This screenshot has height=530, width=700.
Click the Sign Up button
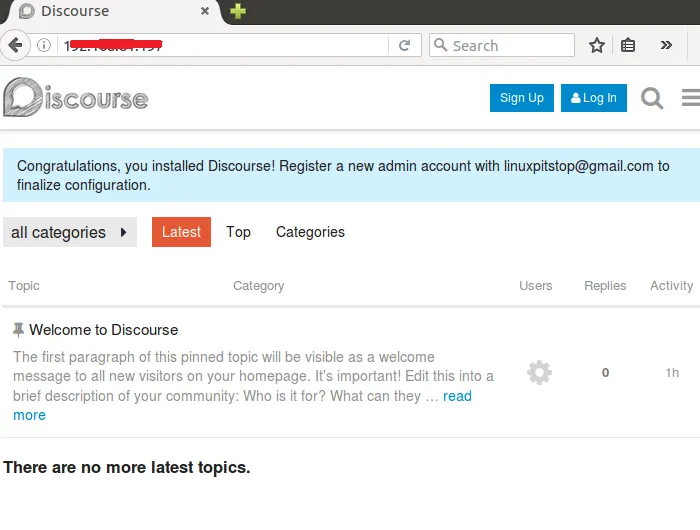(521, 98)
